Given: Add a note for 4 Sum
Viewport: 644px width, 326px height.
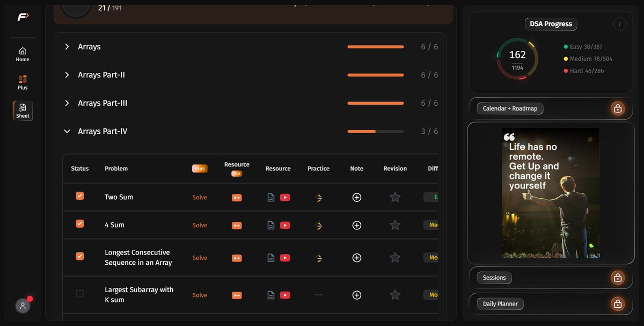Looking at the screenshot, I should coord(357,225).
